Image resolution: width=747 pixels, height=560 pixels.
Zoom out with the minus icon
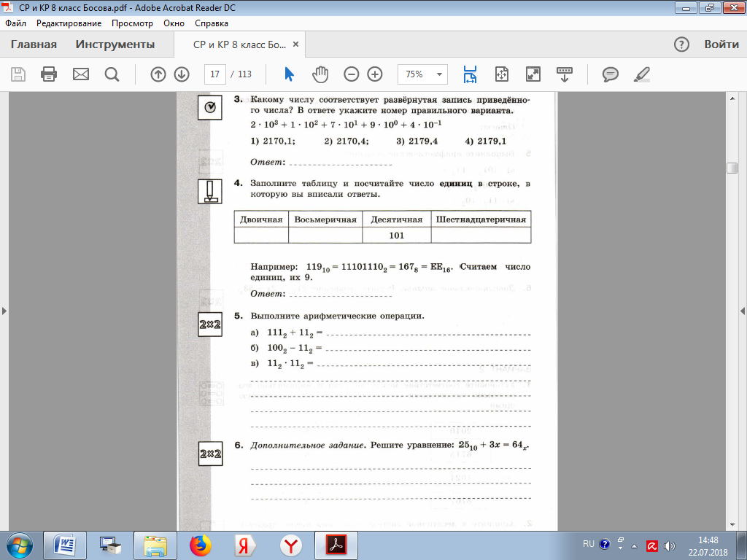click(x=351, y=74)
